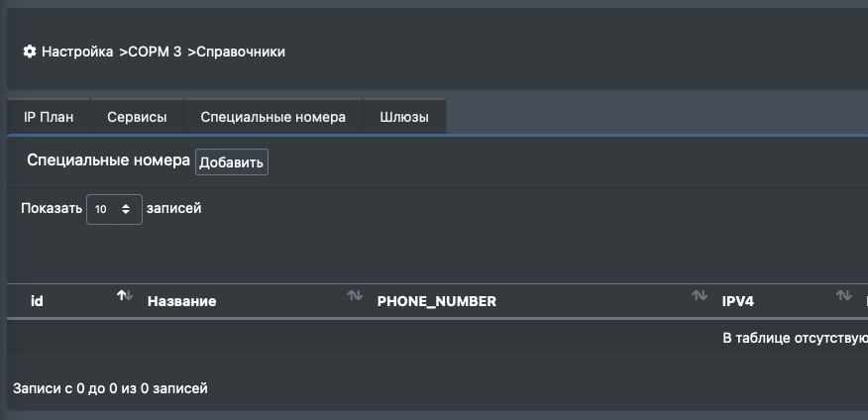
Task: Open the Сервисы tab
Action: (x=137, y=117)
